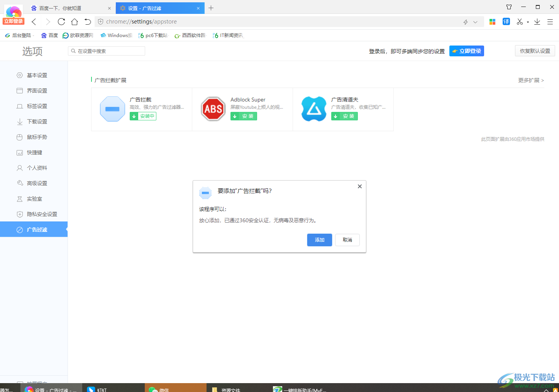Open the downloads icon in toolbar
The height and width of the screenshot is (392, 559).
[x=537, y=22]
